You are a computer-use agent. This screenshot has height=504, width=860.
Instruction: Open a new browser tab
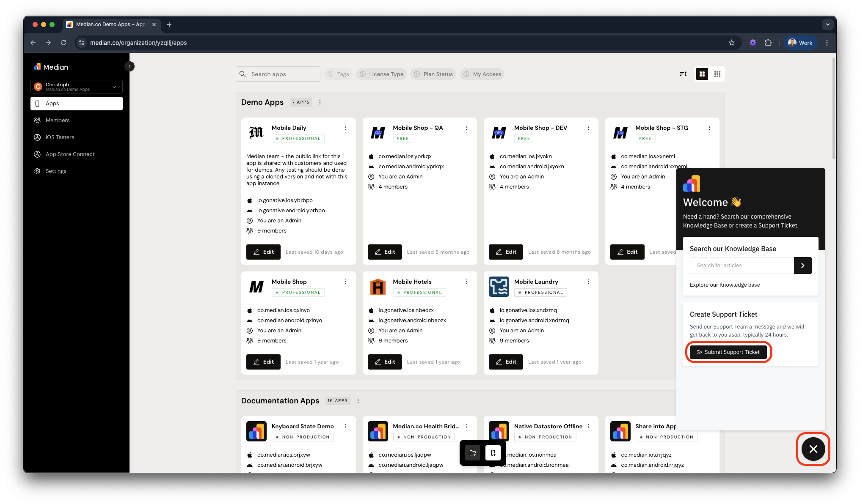(169, 25)
